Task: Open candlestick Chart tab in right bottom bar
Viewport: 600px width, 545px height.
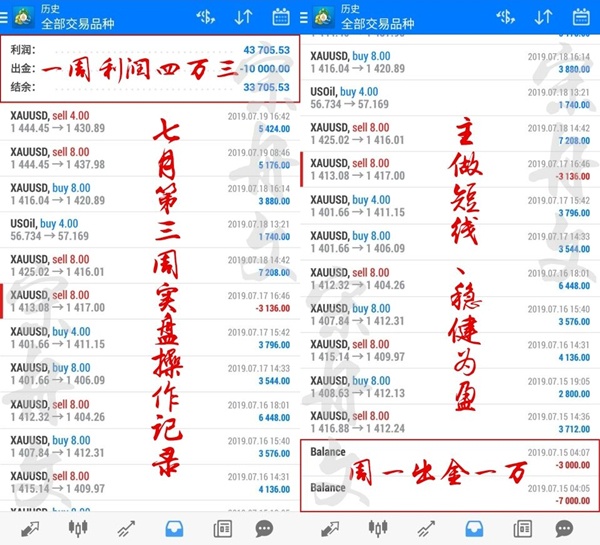Action: (378, 529)
